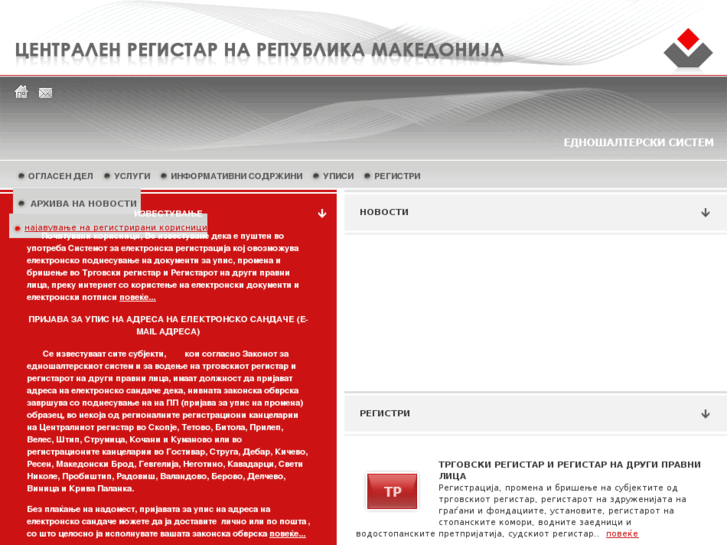Click the home icon in header
This screenshot has width=727, height=545.
click(21, 92)
